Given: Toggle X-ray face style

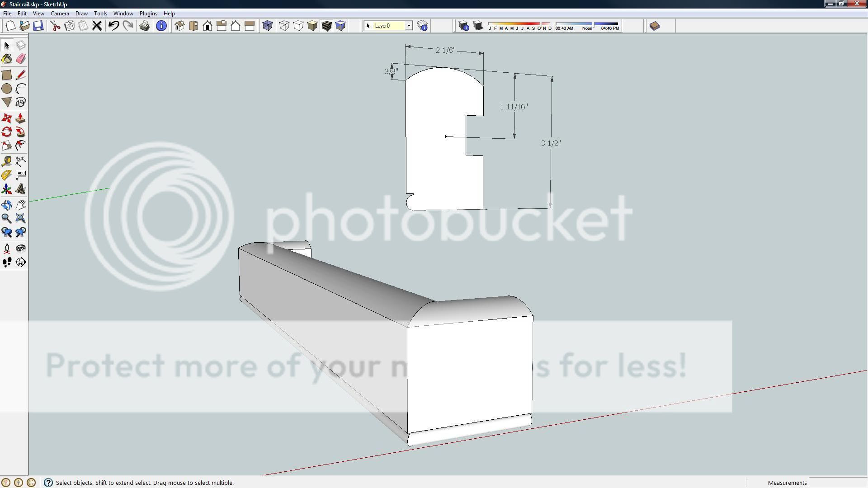Looking at the screenshot, I should tap(268, 26).
